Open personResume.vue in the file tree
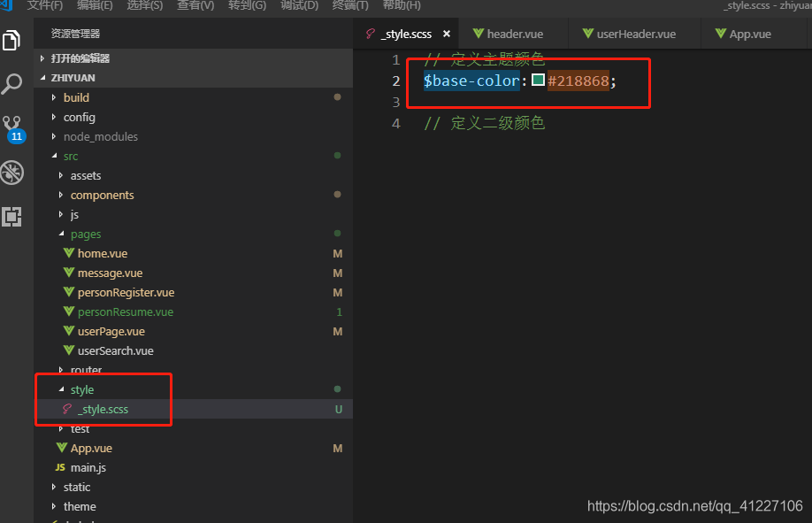812x523 pixels. 126,311
